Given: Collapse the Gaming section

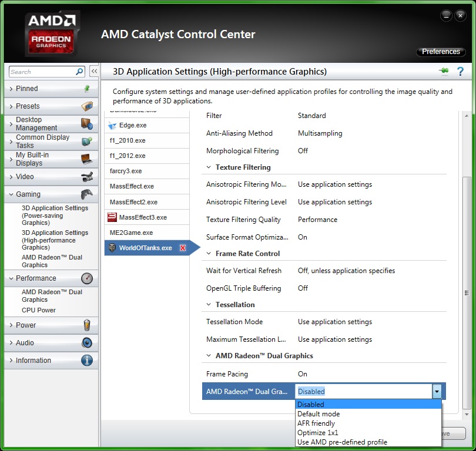Looking at the screenshot, I should pyautogui.click(x=11, y=194).
